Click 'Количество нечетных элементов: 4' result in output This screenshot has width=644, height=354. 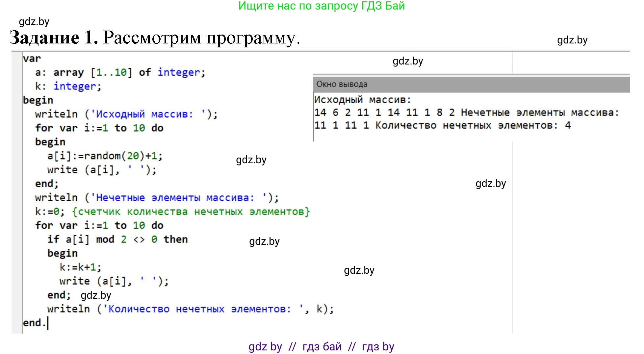tap(473, 125)
